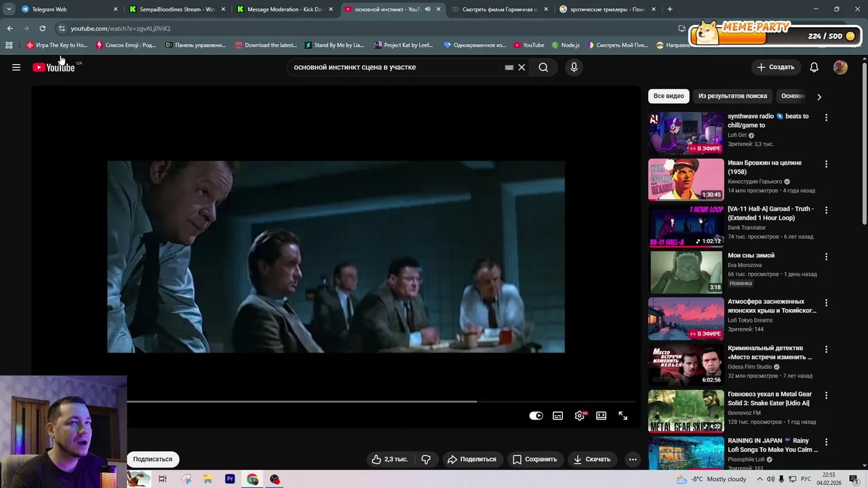Toggle subtitles in the video player

point(557,415)
